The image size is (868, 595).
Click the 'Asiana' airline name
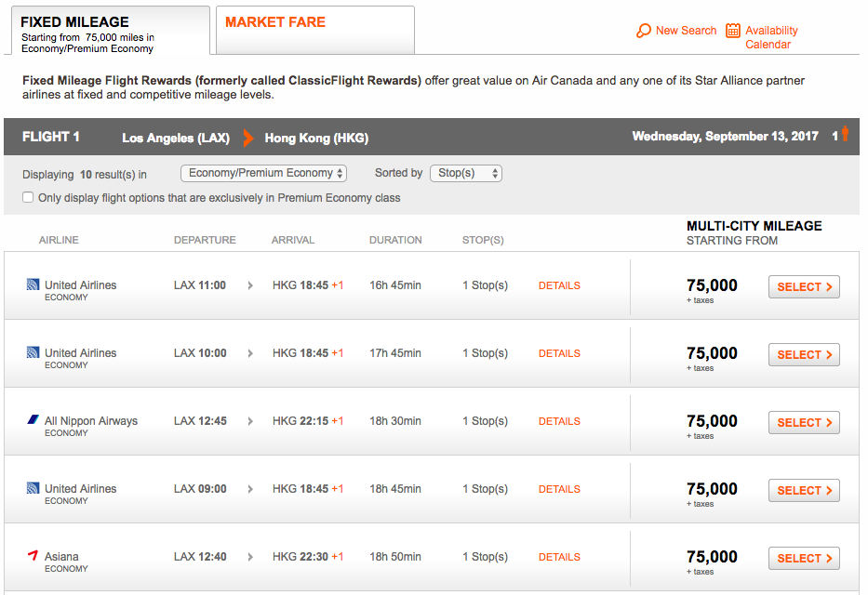click(x=61, y=556)
